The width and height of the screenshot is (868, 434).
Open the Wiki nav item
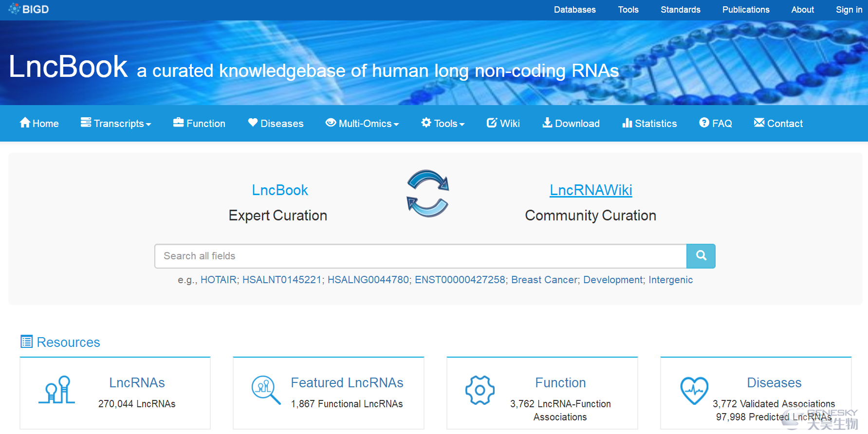[x=503, y=123]
